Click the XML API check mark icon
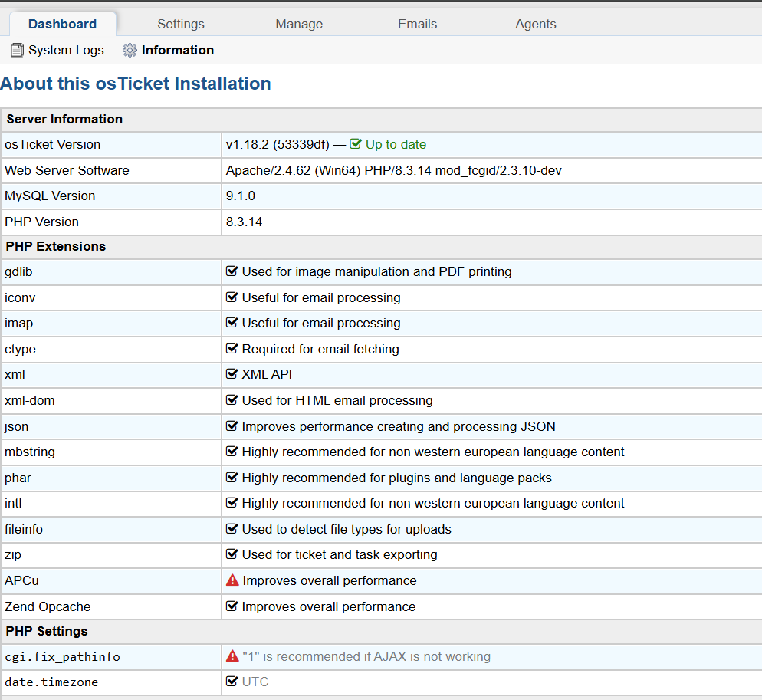 pyautogui.click(x=232, y=374)
